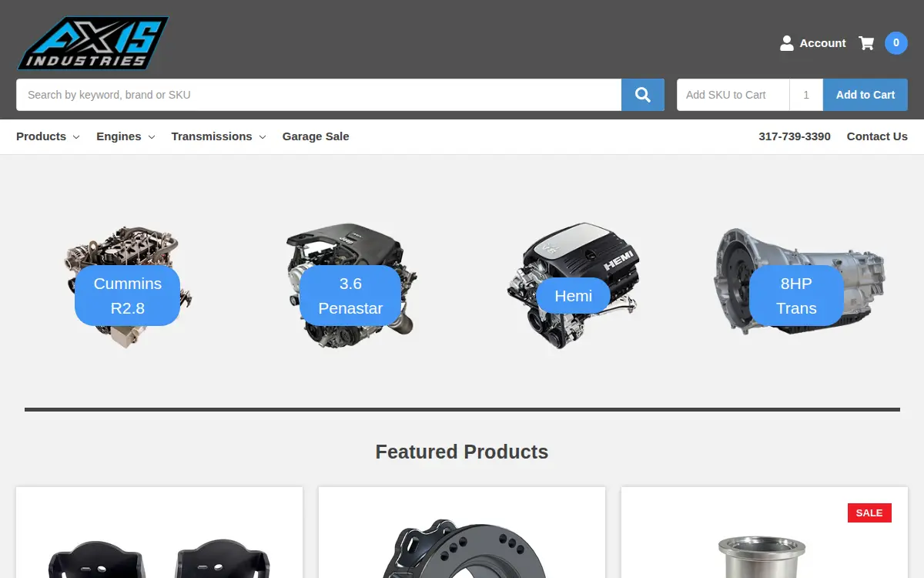This screenshot has width=924, height=578.
Task: Click the 317-739-3390 phone number
Action: tap(795, 136)
